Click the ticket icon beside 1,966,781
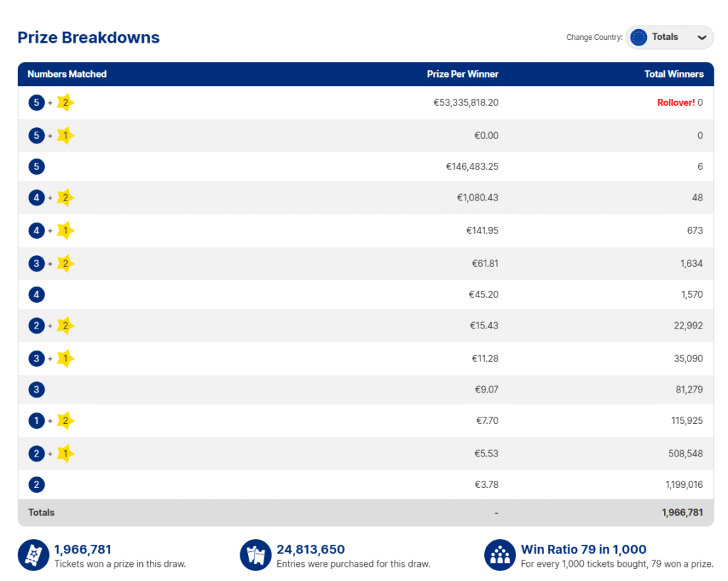Viewport: 728px width, 581px height. [33, 555]
